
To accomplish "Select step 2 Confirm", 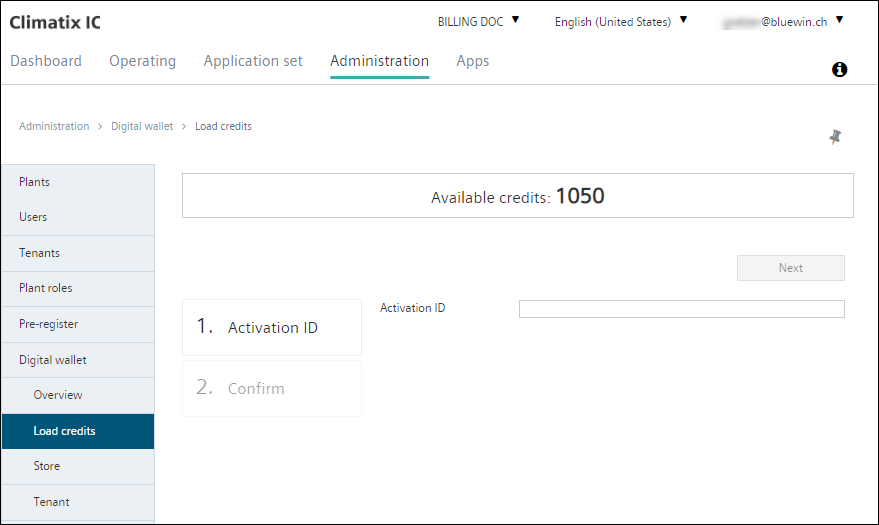I will [x=272, y=388].
